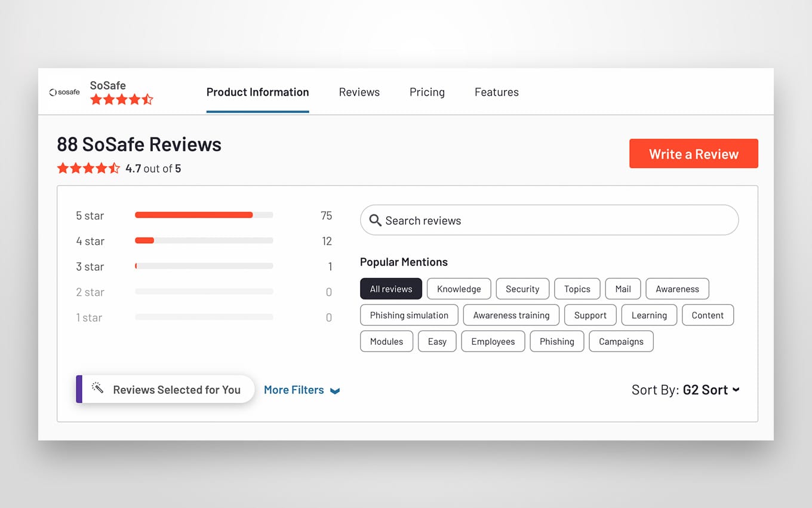Click the 4.7 star rating icons
Image resolution: width=812 pixels, height=508 pixels.
(x=88, y=169)
